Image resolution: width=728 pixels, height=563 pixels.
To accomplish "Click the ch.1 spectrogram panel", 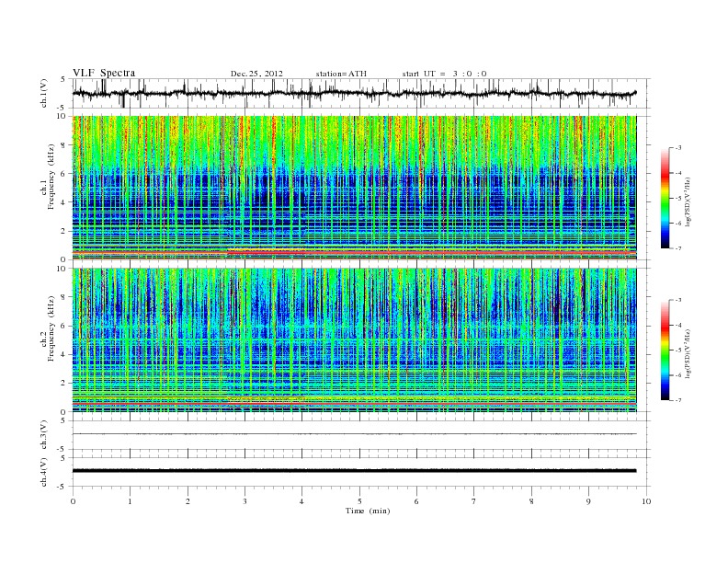I will [354, 188].
